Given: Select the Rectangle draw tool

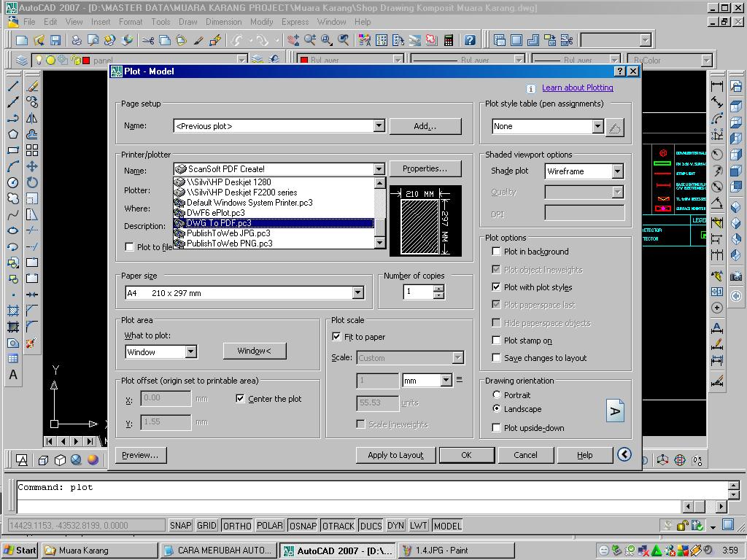Looking at the screenshot, I should pos(13,150).
